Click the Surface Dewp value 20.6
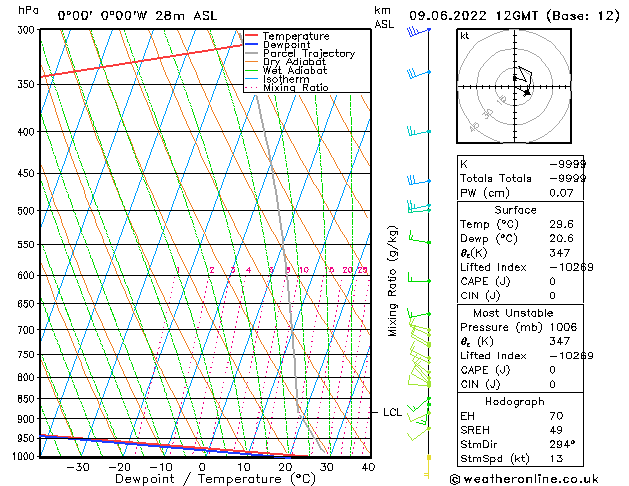 click(561, 239)
